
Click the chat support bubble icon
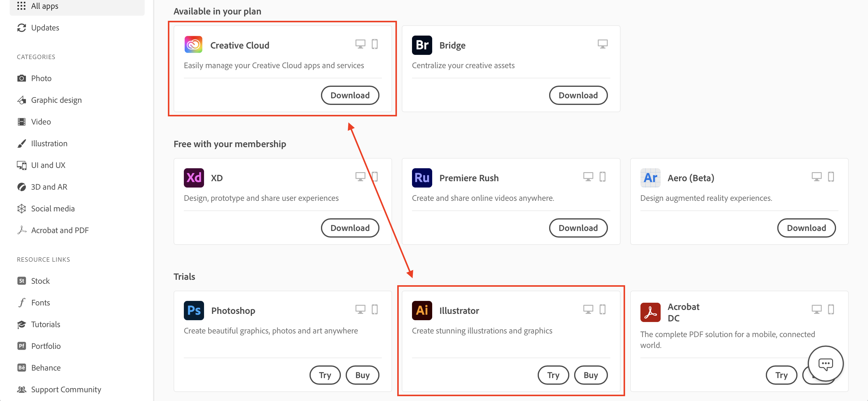[825, 364]
